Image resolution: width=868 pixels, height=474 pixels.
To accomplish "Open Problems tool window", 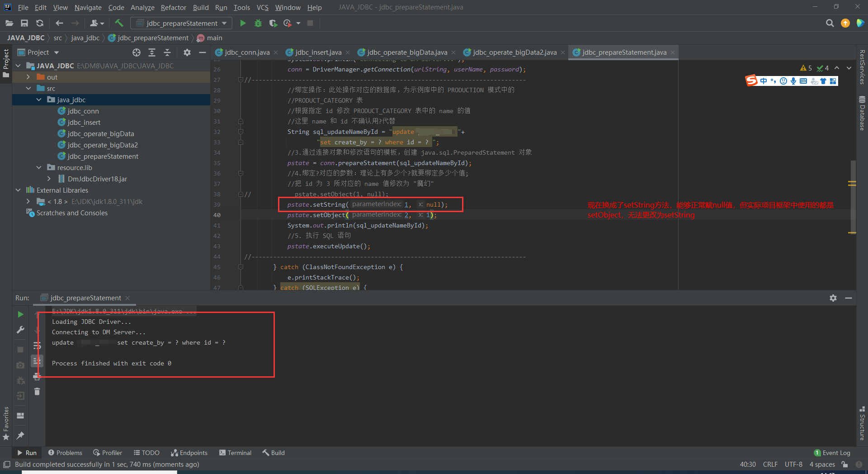I will click(65, 453).
